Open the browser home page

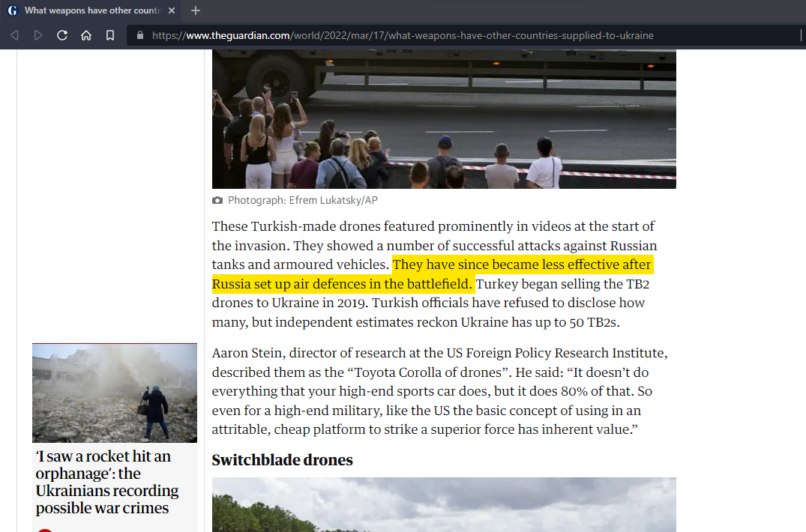pyautogui.click(x=86, y=35)
